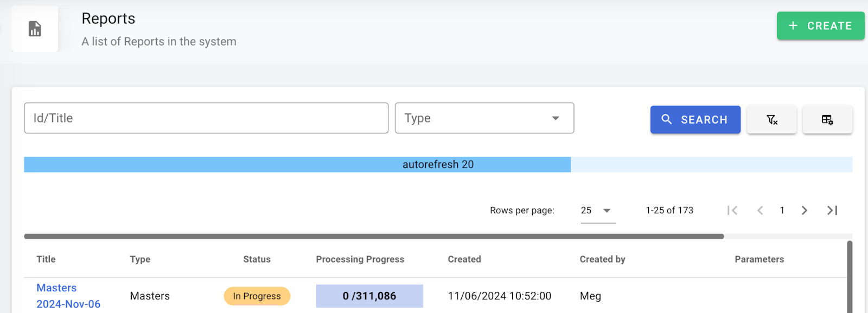Viewport: 868px width, 313px height.
Task: Click the Processing Progress column header
Action: [360, 259]
